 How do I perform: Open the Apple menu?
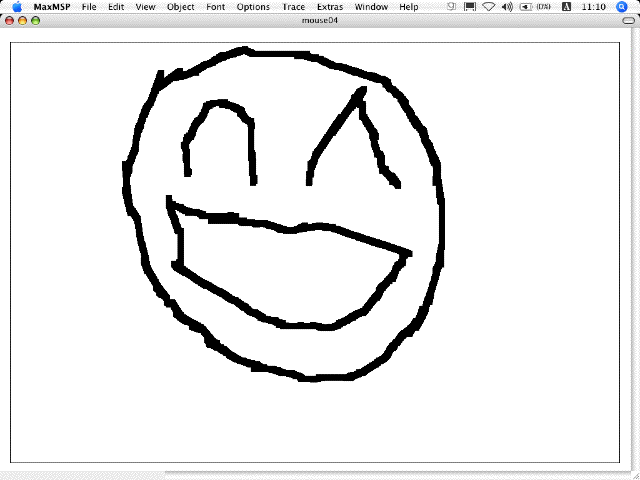pyautogui.click(x=17, y=7)
